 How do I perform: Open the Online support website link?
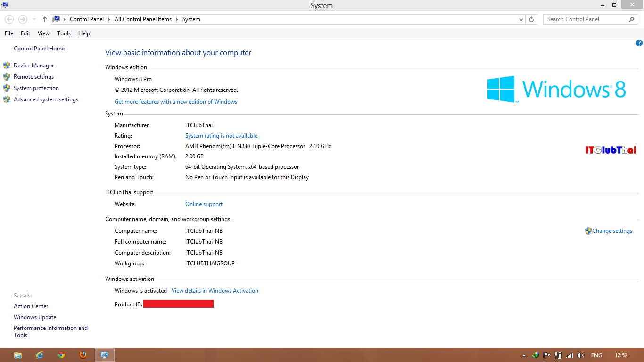click(x=204, y=204)
